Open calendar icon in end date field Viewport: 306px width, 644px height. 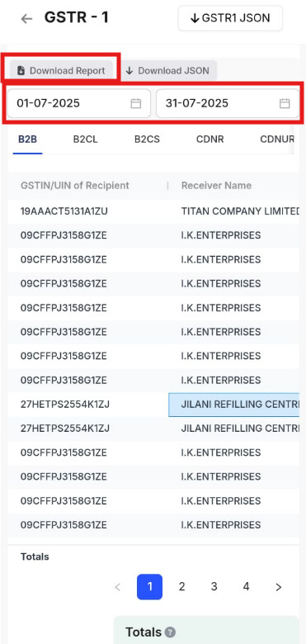click(285, 103)
